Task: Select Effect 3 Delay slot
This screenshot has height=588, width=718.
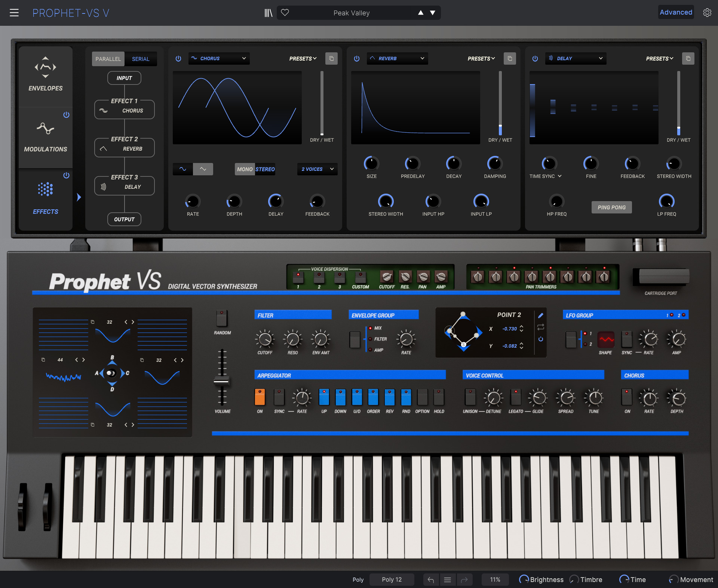Action: coord(125,185)
